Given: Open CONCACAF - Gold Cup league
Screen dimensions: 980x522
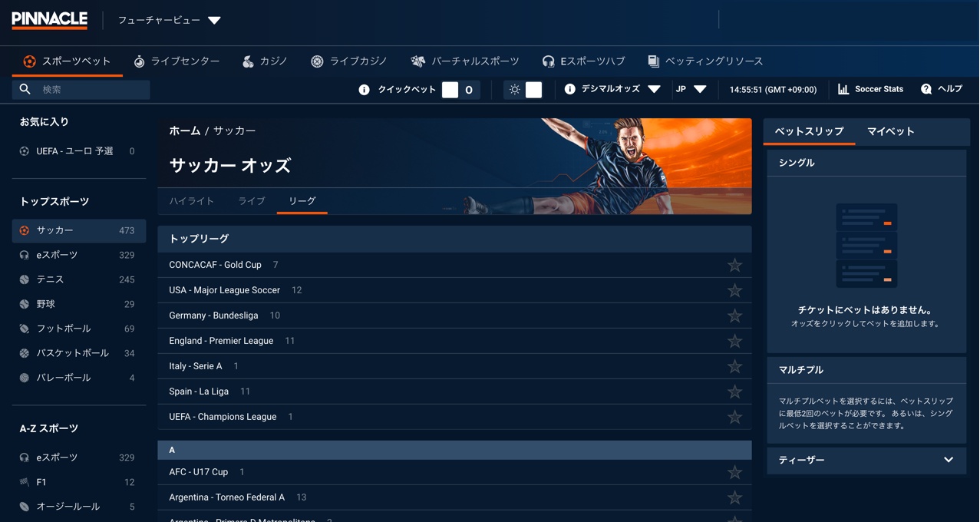Looking at the screenshot, I should tap(216, 265).
